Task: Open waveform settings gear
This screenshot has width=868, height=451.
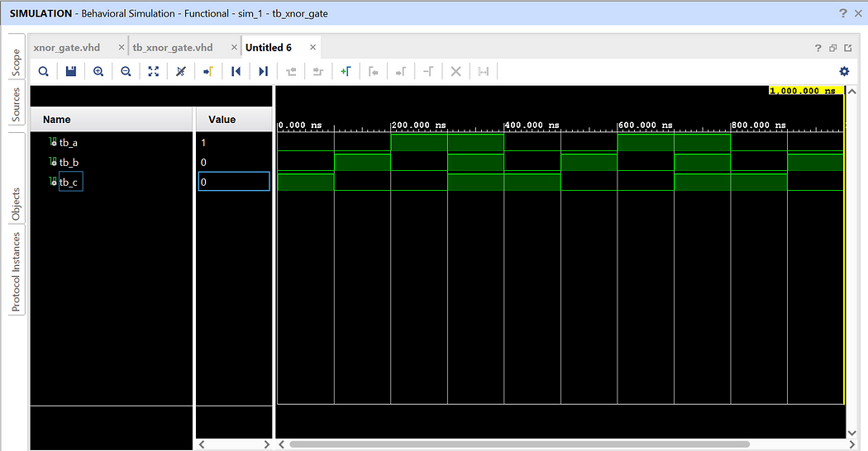Action: 844,71
